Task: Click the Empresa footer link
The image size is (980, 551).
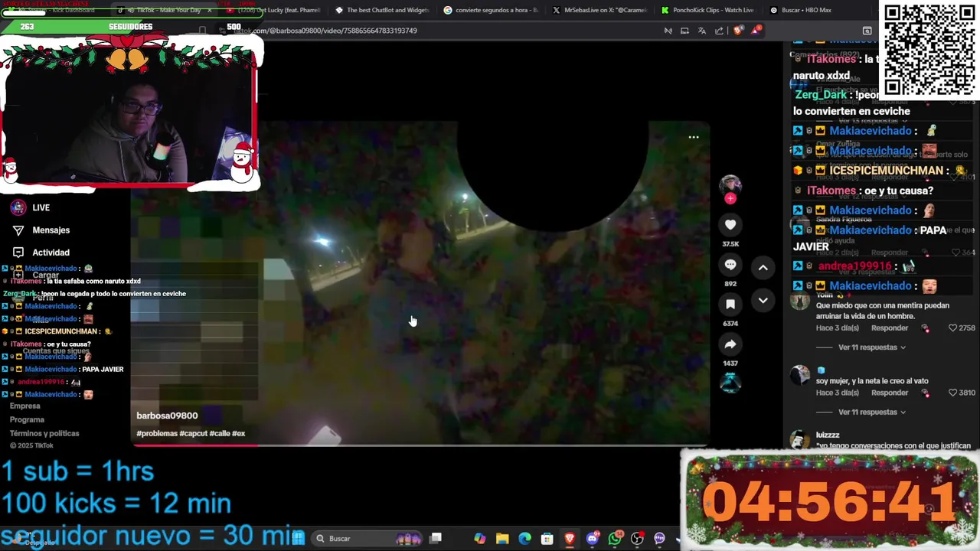Action: coord(24,406)
